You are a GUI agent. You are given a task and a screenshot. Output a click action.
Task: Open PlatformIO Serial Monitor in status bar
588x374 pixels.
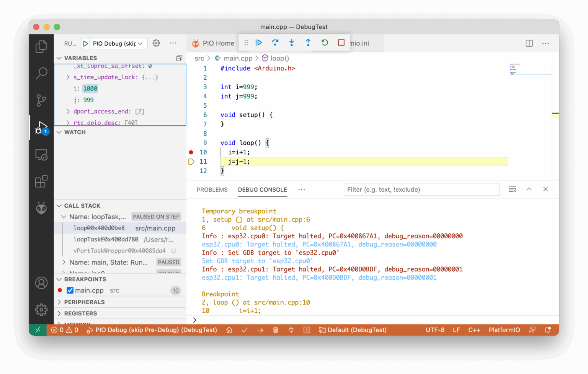tap(291, 330)
